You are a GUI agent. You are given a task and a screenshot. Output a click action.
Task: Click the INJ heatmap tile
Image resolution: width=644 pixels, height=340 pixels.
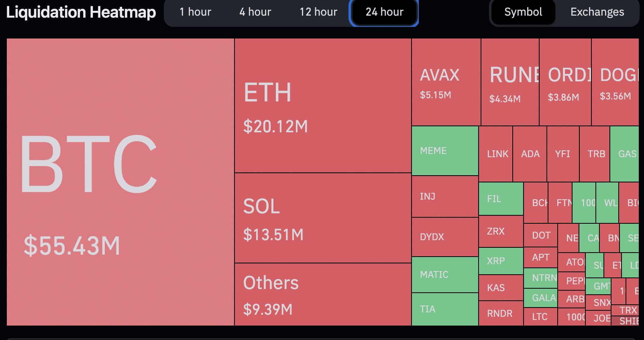tap(445, 196)
